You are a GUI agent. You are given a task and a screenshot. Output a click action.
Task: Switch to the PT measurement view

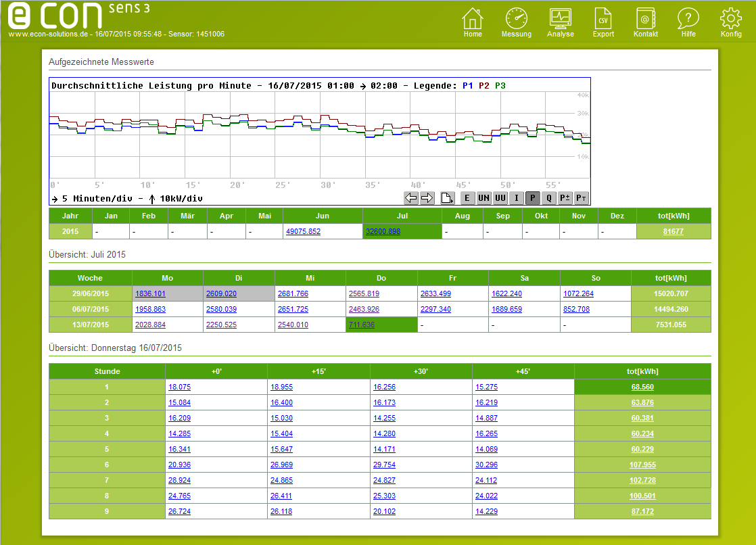click(x=580, y=197)
